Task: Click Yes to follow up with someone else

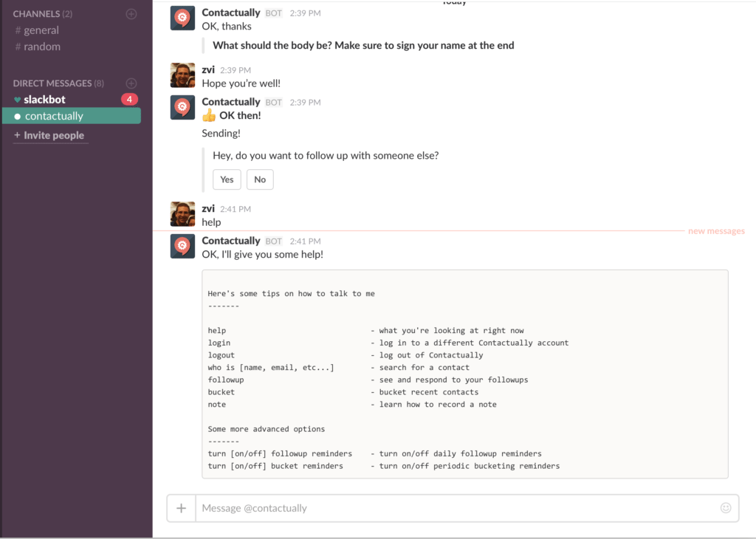Action: tap(227, 179)
